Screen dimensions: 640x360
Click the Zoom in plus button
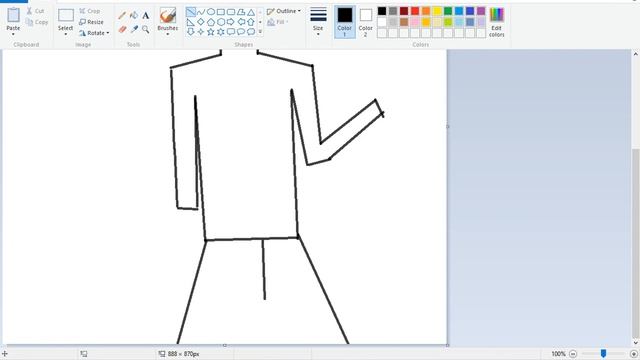633,354
